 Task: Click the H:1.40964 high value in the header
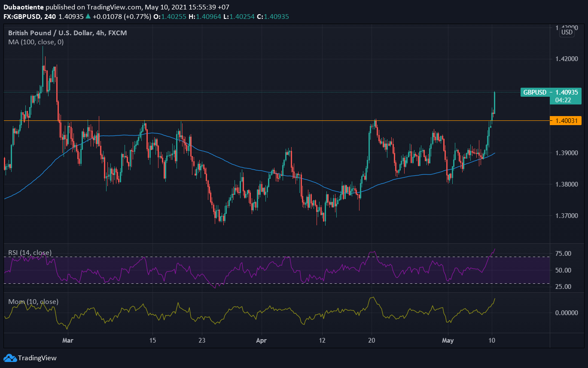[x=204, y=17]
